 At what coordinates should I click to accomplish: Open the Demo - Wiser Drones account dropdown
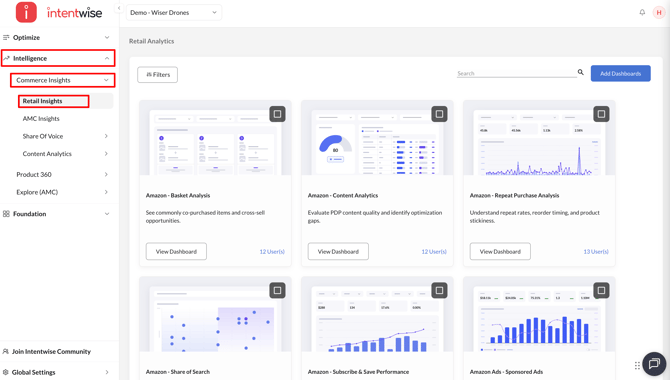pos(173,12)
